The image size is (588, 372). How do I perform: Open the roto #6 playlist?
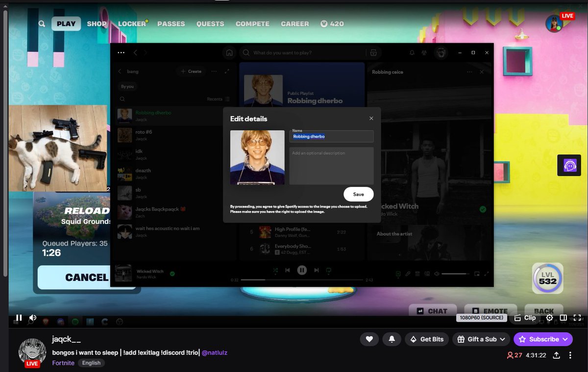pyautogui.click(x=174, y=135)
